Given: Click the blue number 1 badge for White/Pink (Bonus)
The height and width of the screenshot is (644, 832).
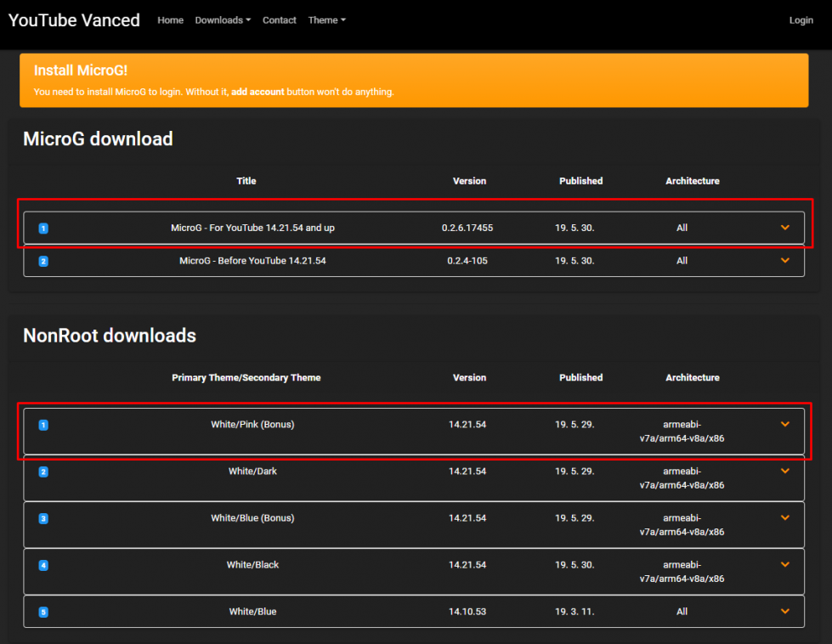Looking at the screenshot, I should pos(43,425).
